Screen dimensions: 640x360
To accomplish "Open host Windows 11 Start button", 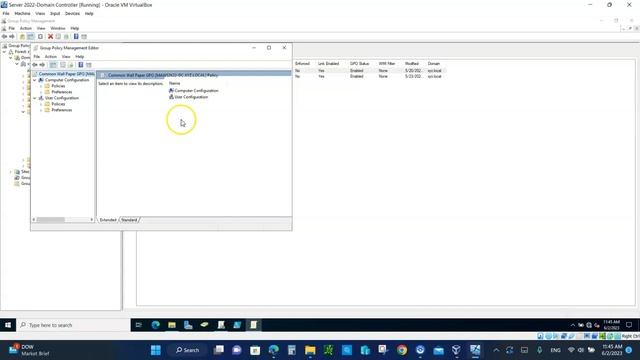I will click(156, 350).
